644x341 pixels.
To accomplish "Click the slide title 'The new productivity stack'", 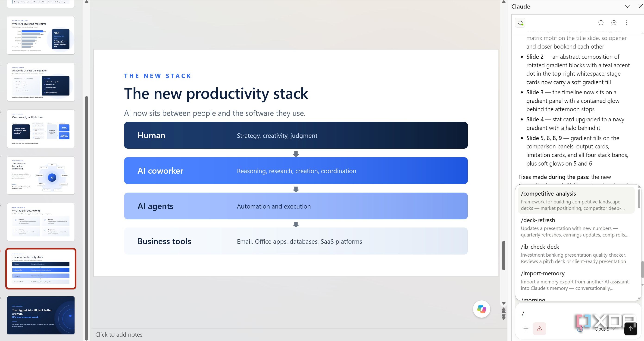I will click(x=216, y=94).
